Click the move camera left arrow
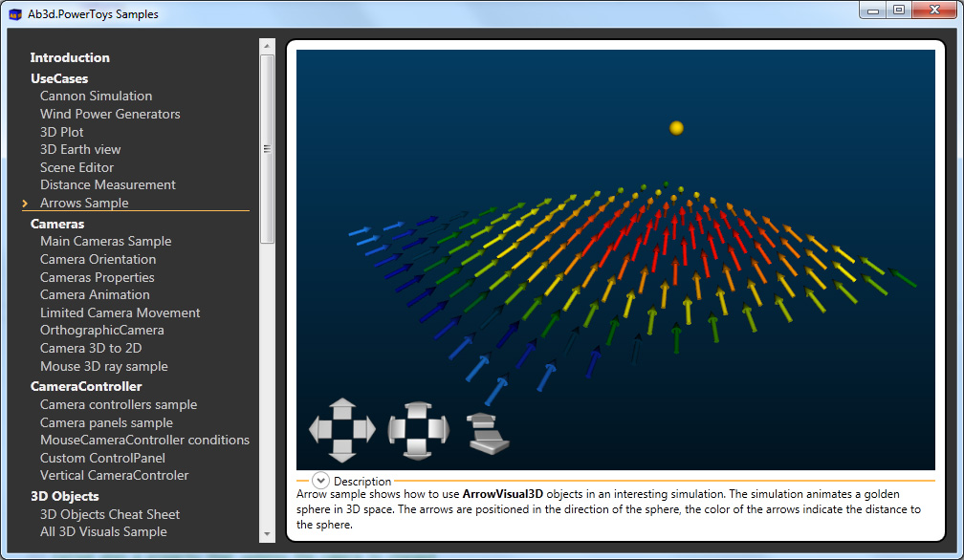Screen dimensions: 964x560 click(320, 430)
